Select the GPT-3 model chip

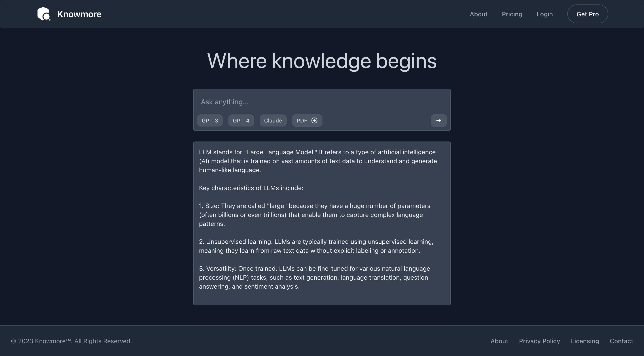pyautogui.click(x=210, y=120)
